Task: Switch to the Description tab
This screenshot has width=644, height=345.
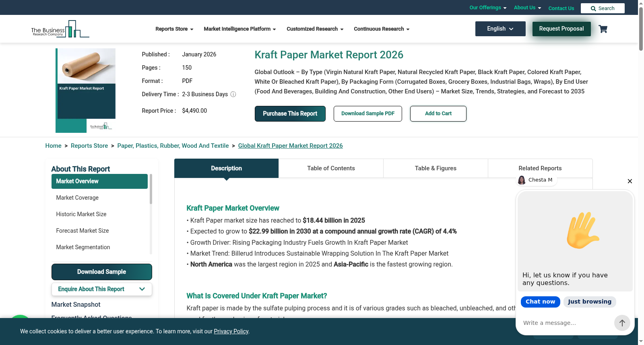Action: [226, 168]
